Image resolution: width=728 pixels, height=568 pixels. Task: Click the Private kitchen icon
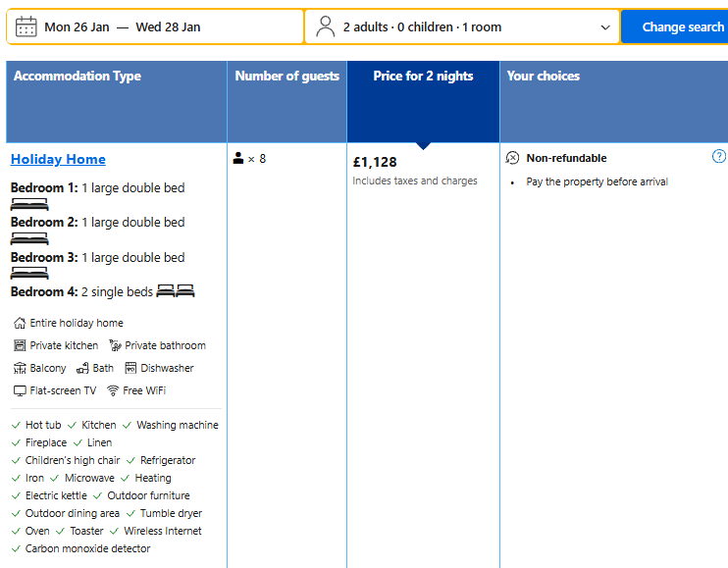tap(20, 346)
